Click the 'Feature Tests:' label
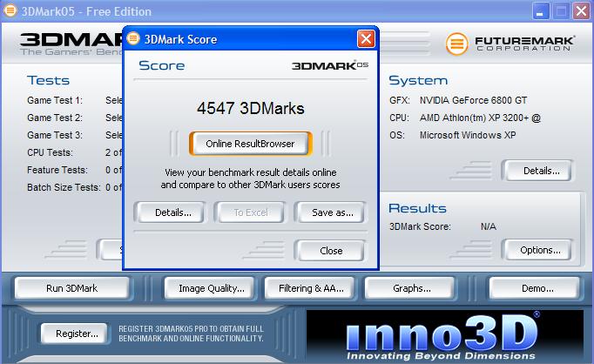This screenshot has height=364, width=594. coord(57,170)
